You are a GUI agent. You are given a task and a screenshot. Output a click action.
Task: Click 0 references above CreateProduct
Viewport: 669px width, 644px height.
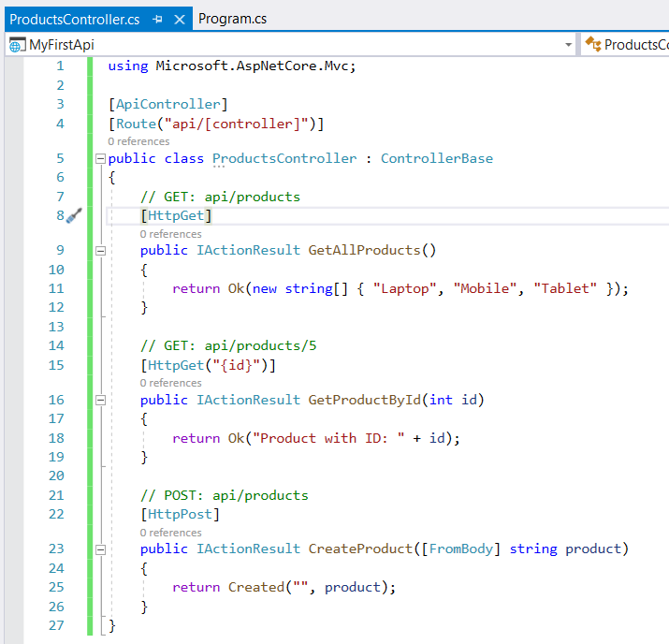[170, 533]
